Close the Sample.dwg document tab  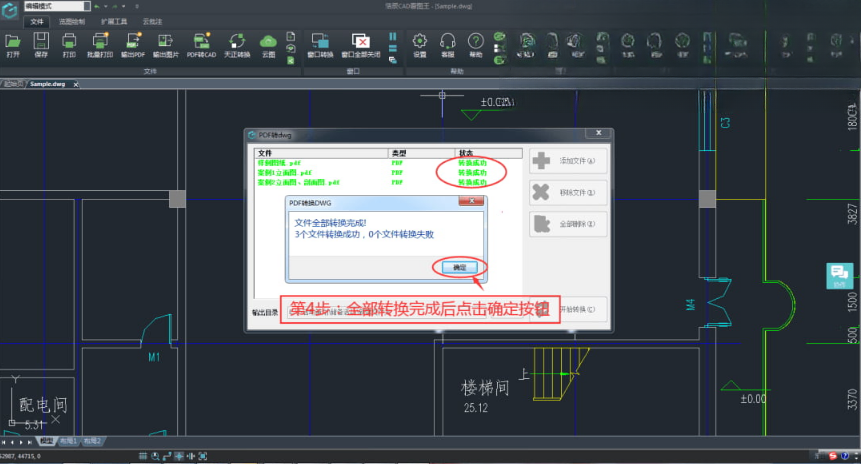(76, 84)
